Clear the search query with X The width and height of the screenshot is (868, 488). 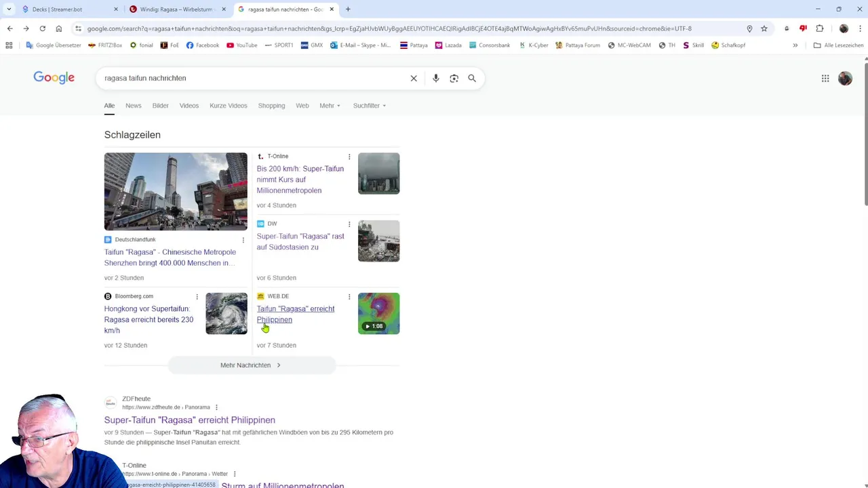414,78
